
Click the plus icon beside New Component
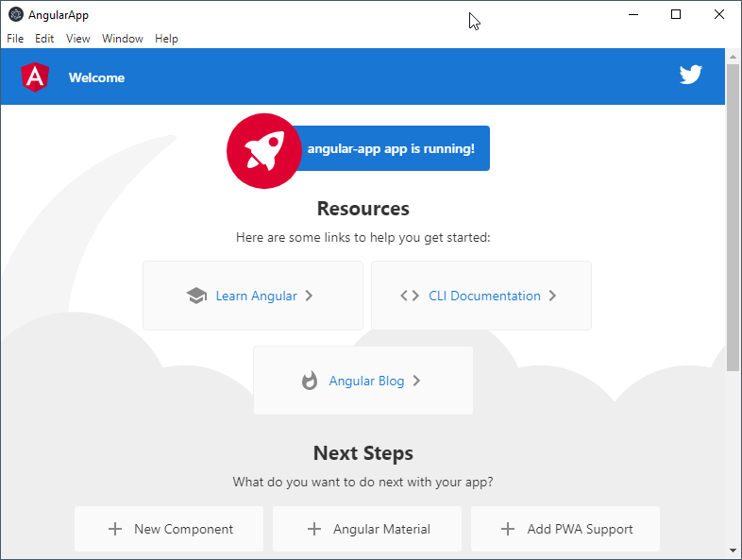pyautogui.click(x=115, y=529)
